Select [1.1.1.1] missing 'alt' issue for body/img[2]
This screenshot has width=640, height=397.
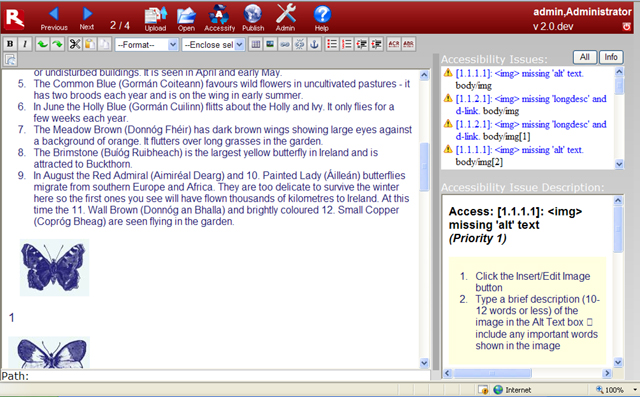pos(519,156)
